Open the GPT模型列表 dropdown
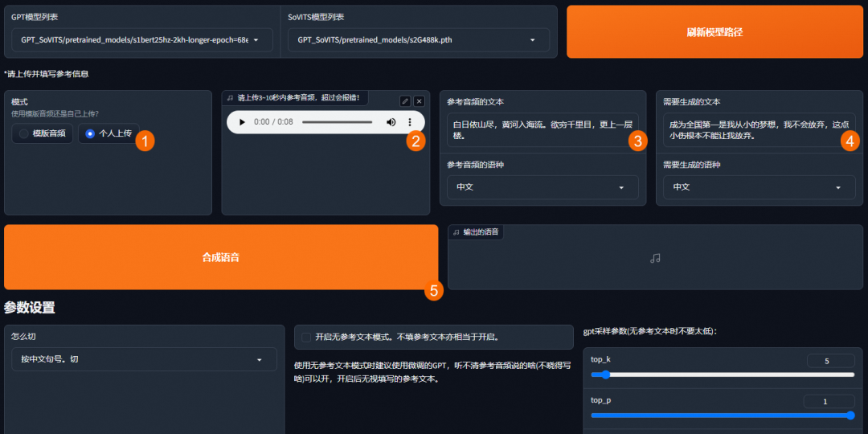The width and height of the screenshot is (868, 434). [x=142, y=40]
